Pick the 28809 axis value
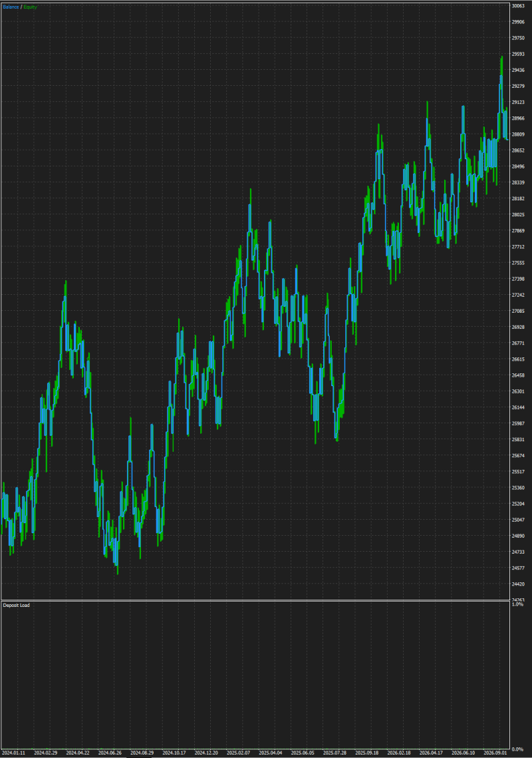 pos(518,134)
